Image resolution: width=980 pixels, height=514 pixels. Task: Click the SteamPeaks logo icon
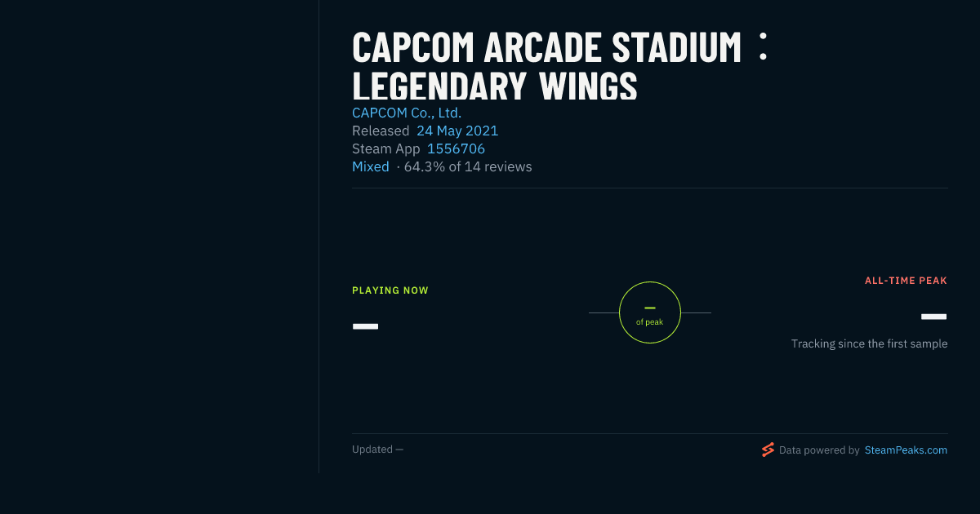pos(768,450)
